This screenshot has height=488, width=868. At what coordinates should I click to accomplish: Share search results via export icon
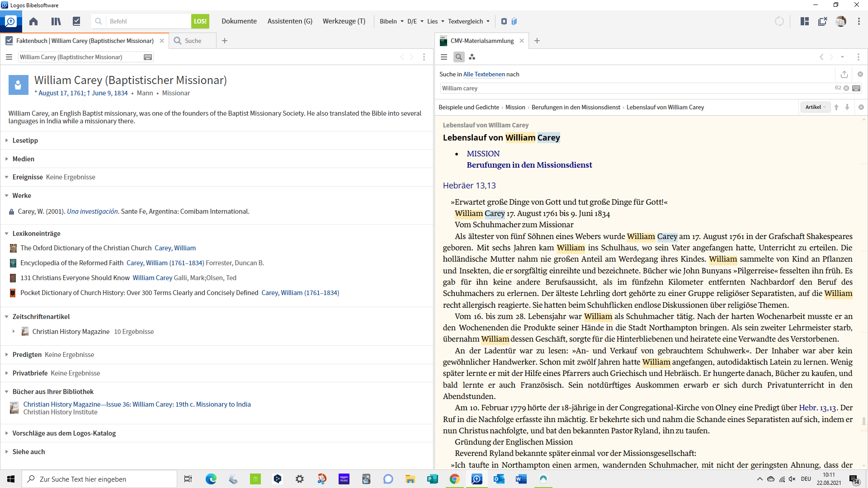tap(844, 74)
